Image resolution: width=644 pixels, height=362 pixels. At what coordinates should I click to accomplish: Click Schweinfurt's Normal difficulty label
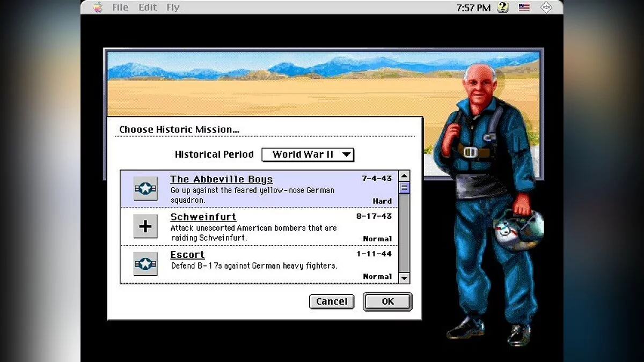[x=377, y=239]
